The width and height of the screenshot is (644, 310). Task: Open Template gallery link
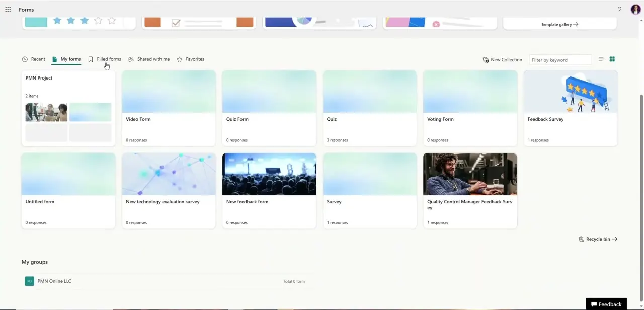(559, 24)
